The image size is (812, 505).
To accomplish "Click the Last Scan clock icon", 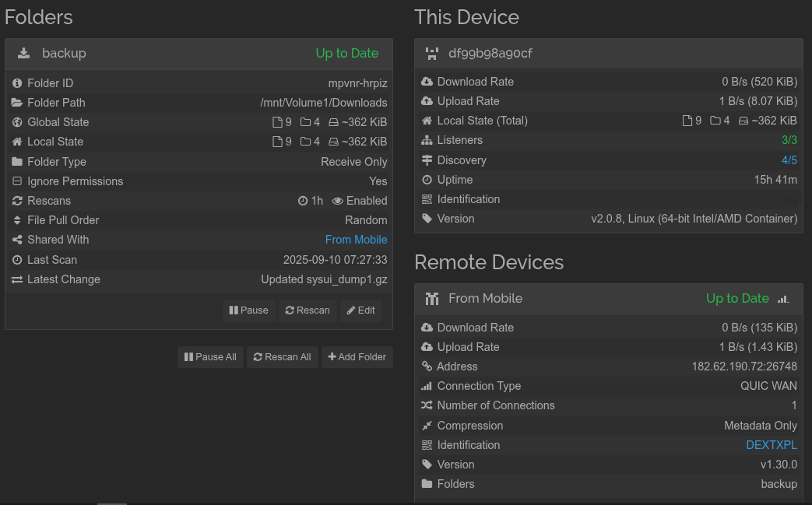I will (x=17, y=260).
